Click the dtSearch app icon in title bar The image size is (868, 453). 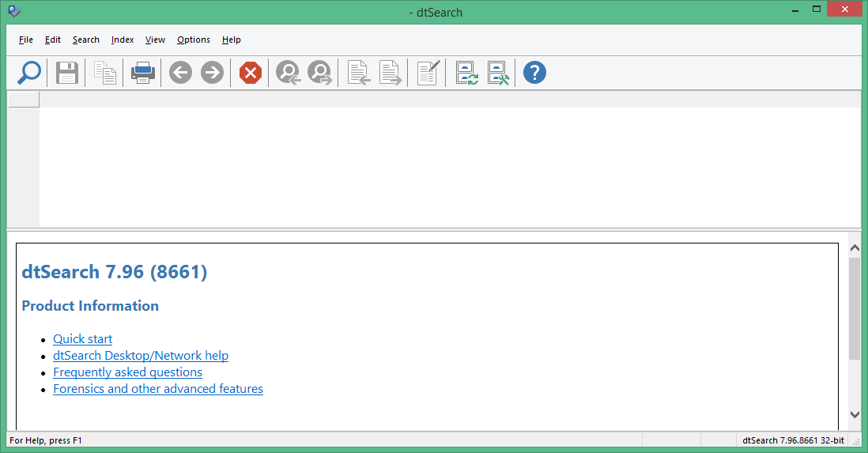14,11
